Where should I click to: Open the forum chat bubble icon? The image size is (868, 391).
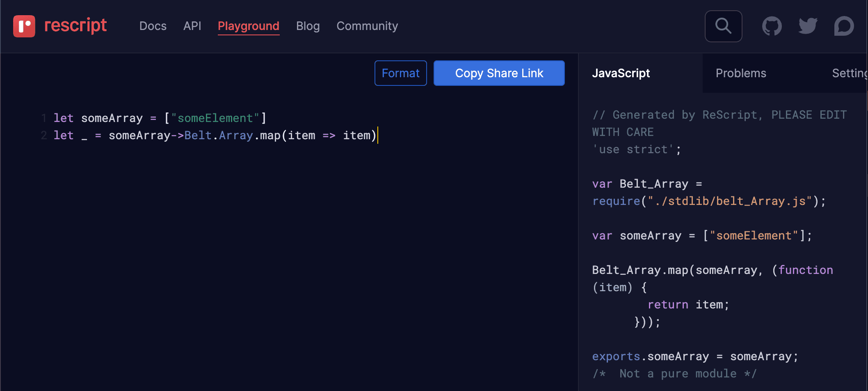click(x=844, y=26)
